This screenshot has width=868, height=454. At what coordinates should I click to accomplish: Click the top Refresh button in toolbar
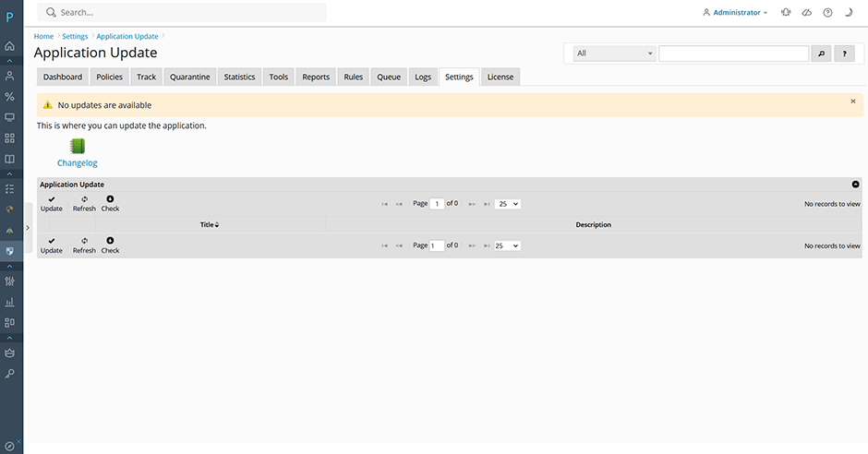point(84,204)
